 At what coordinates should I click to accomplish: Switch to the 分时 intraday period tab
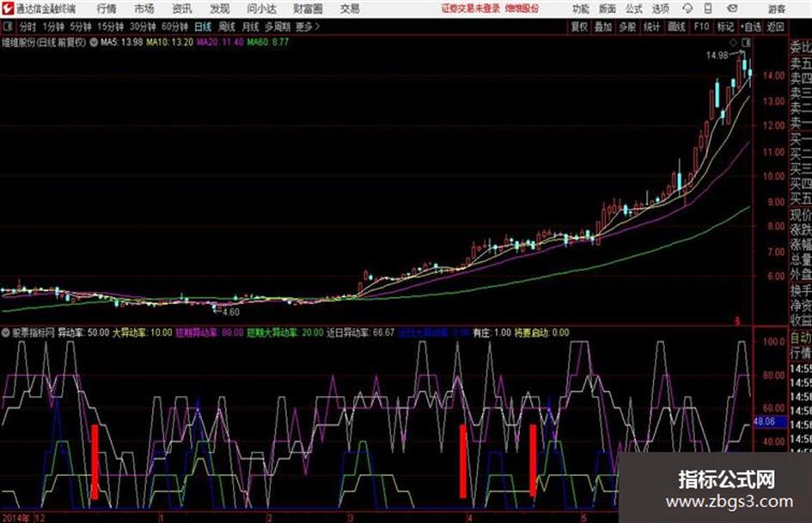pos(28,27)
